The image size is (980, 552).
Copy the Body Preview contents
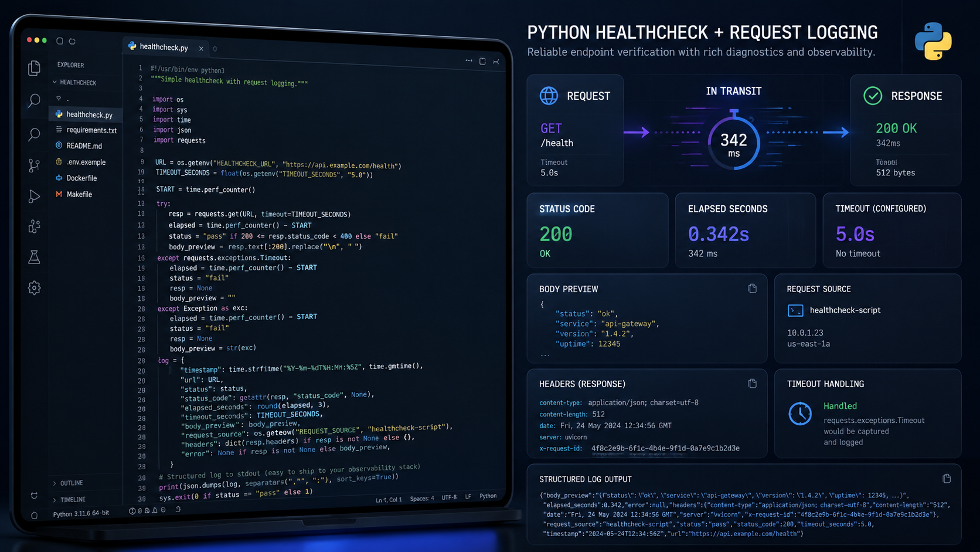point(753,288)
